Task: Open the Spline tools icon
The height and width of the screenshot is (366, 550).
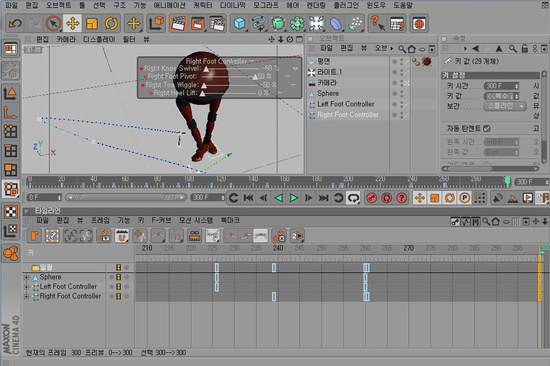Action: click(x=259, y=24)
